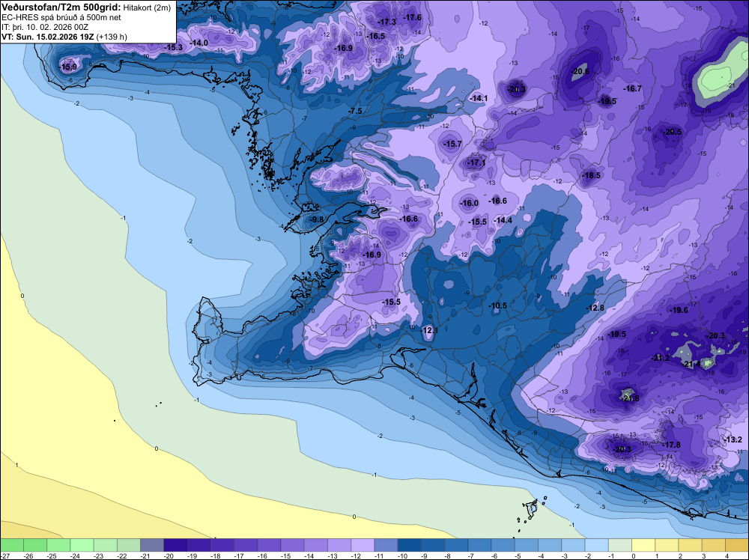This screenshot has height=560, width=749.
Task: Select the '-16.5' temperature value on the map
Action: point(376,36)
